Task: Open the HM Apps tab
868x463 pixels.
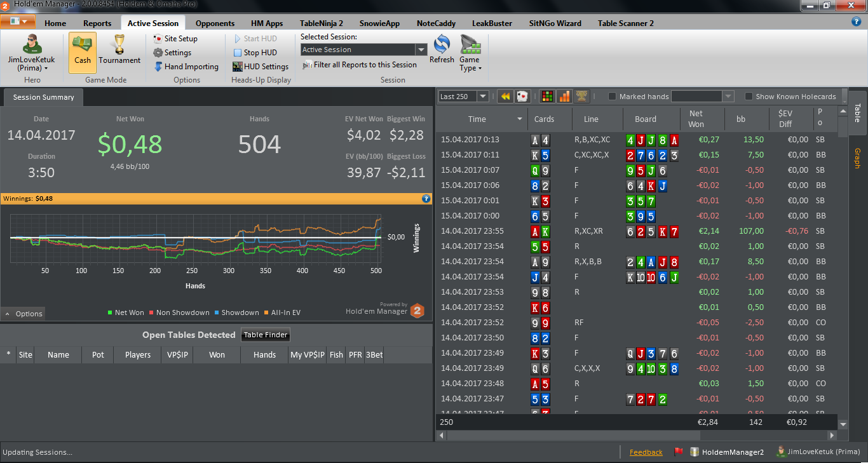Action: 266,23
